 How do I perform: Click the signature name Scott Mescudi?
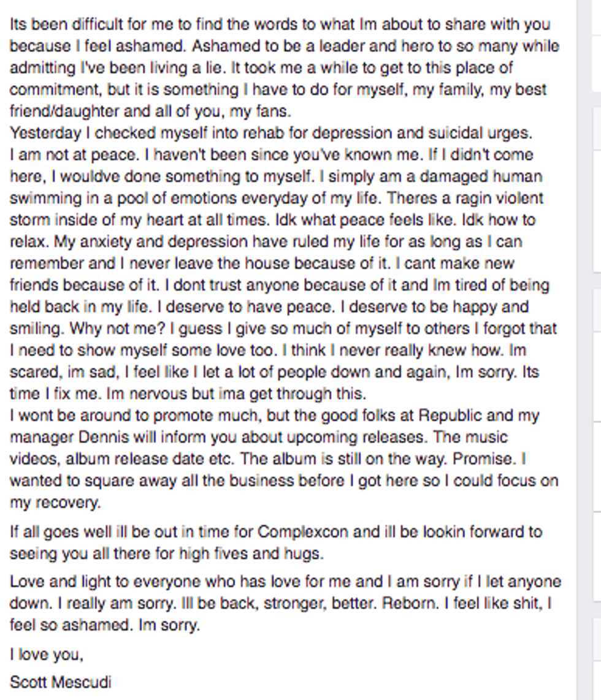(60, 682)
